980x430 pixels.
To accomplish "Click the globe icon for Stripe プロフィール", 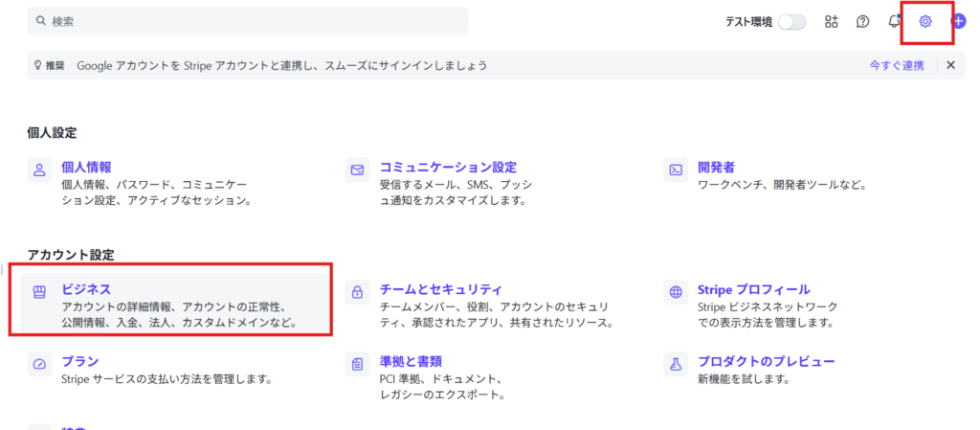I will click(676, 291).
